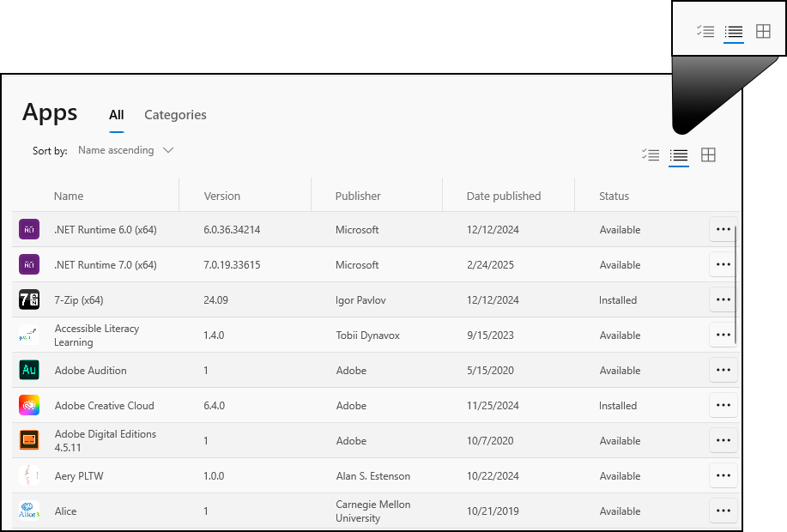Open the Sort by Name ascending dropdown
The image size is (787, 532).
coord(125,150)
